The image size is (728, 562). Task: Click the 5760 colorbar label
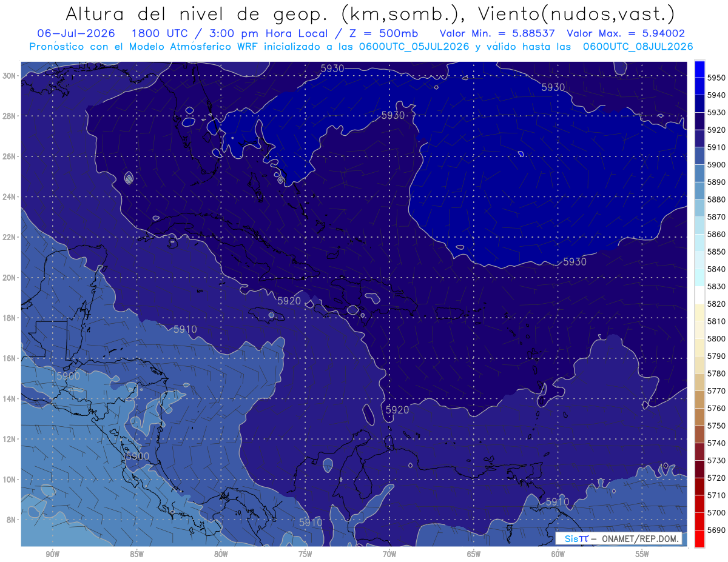click(x=717, y=408)
